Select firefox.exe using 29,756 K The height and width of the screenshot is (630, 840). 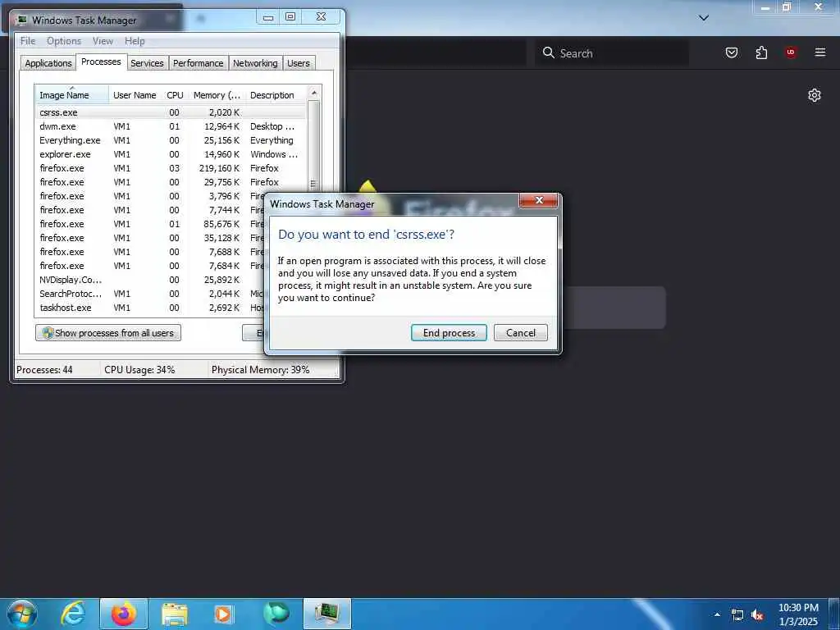171,182
